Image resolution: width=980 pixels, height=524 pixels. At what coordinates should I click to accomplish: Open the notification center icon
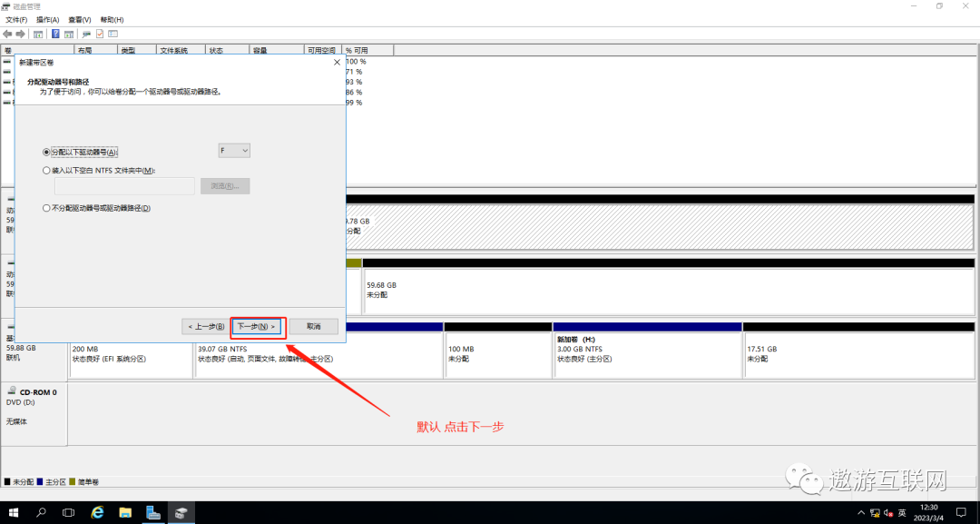click(x=961, y=513)
